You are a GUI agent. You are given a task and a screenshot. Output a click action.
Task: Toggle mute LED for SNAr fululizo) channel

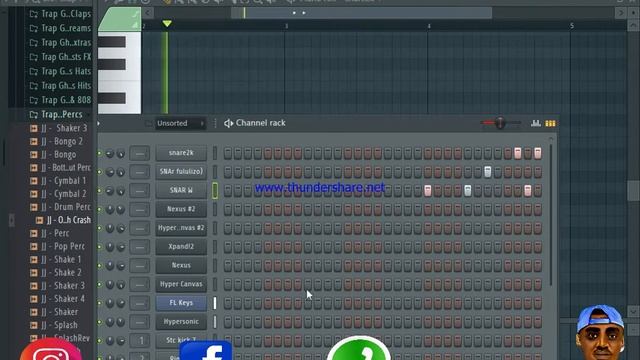pos(99,172)
